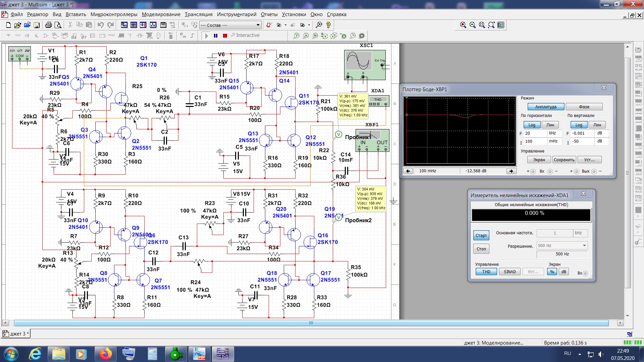
Task: Open the Grapher view icon
Action: tap(153, 25)
